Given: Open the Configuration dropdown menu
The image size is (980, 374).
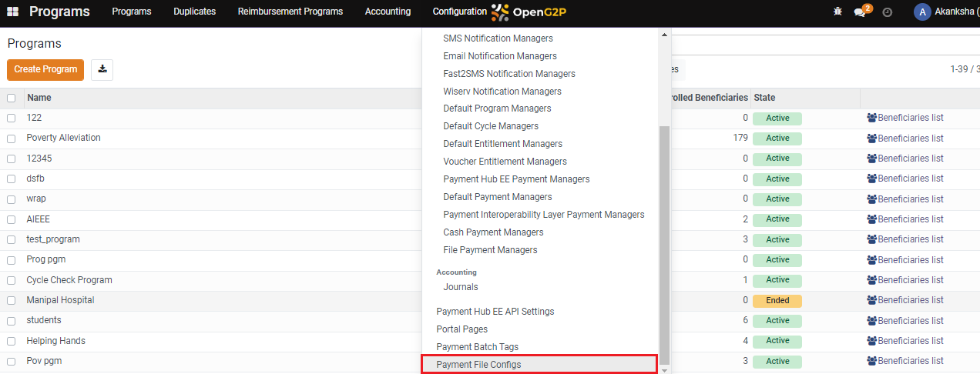Looking at the screenshot, I should click(459, 12).
